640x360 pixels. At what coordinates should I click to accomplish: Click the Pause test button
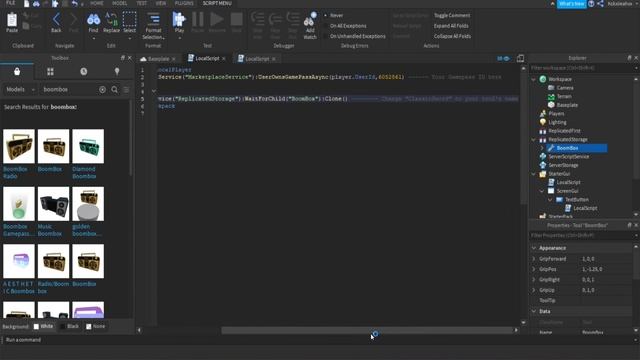click(x=198, y=20)
